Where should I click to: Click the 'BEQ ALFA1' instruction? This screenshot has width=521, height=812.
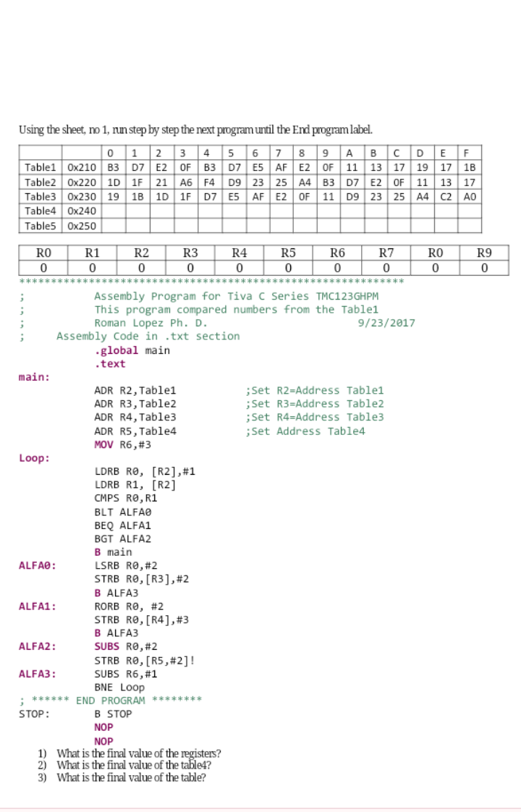(x=123, y=525)
